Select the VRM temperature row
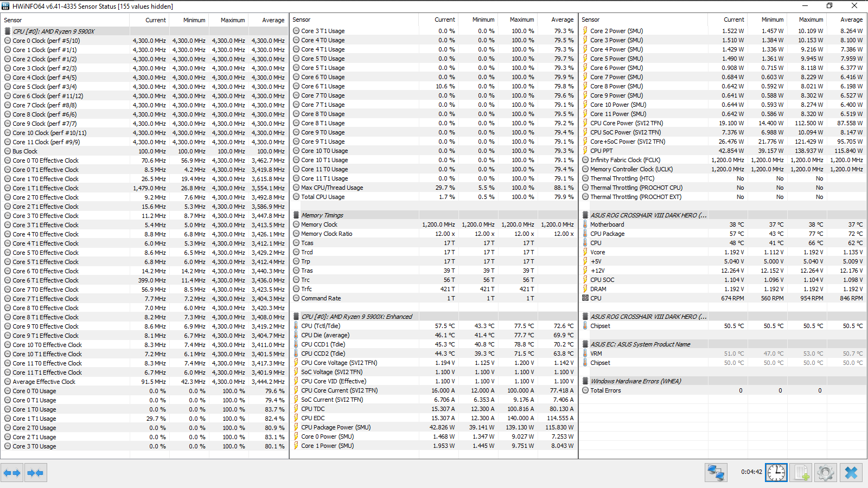This screenshot has height=488, width=868. coord(723,354)
